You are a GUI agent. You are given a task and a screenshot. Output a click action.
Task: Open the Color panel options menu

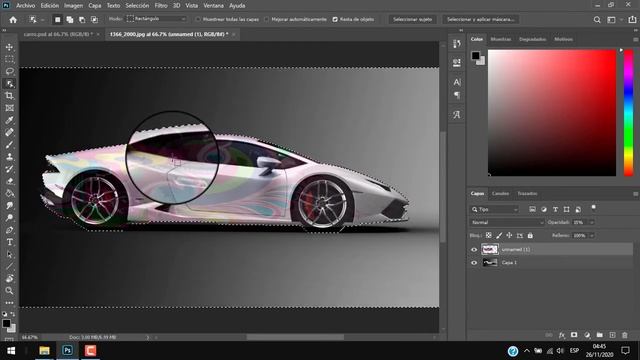tap(635, 40)
